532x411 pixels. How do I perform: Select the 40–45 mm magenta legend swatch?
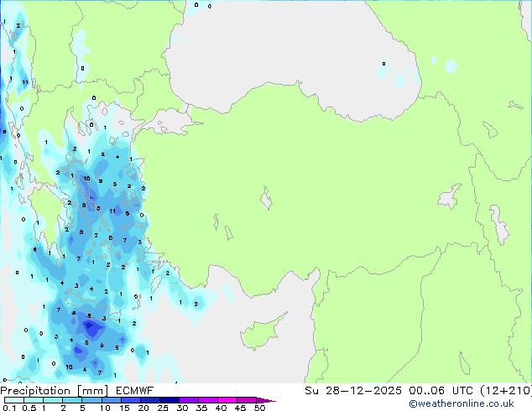click(227, 400)
